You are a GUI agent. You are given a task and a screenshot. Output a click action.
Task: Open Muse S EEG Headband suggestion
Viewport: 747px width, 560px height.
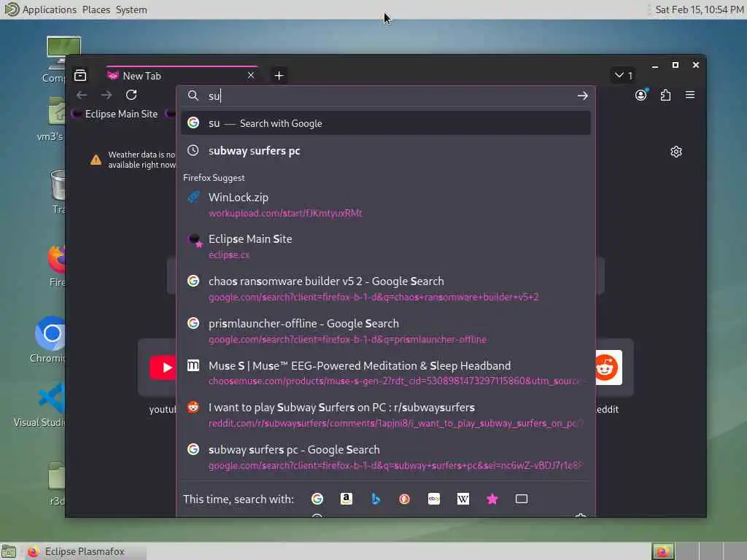(386, 373)
